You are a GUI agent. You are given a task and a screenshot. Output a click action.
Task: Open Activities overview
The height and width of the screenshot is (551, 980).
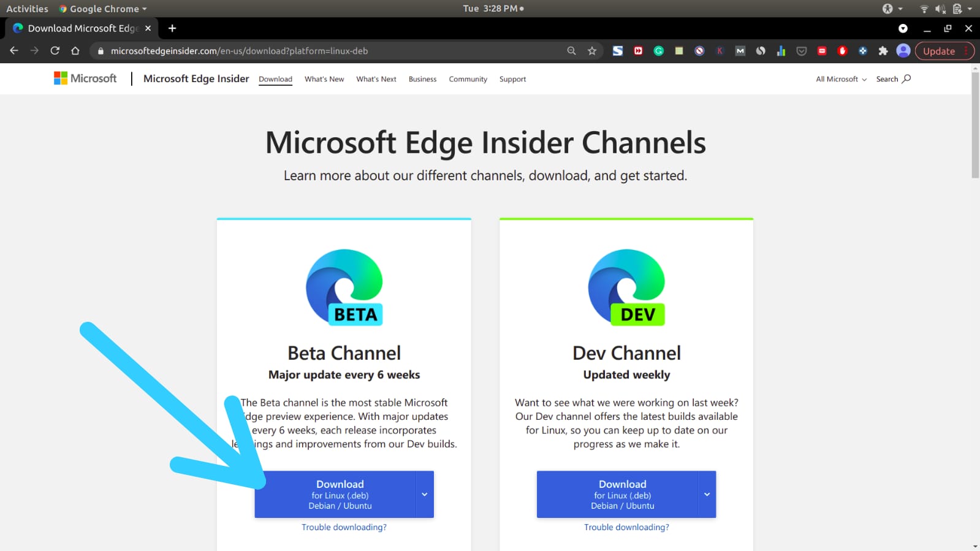point(27,9)
